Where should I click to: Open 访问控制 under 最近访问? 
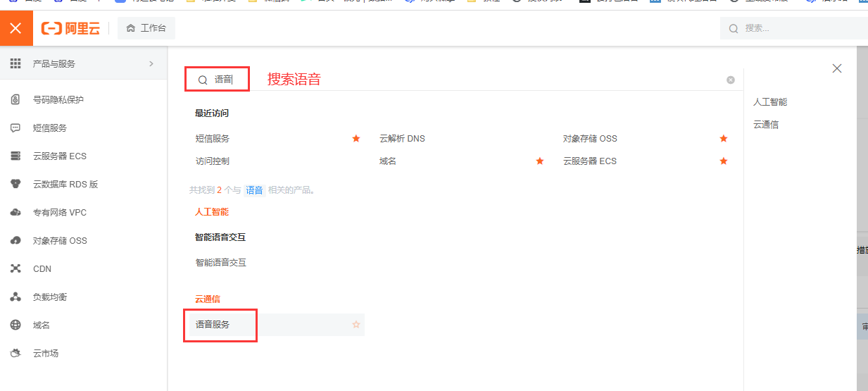213,161
